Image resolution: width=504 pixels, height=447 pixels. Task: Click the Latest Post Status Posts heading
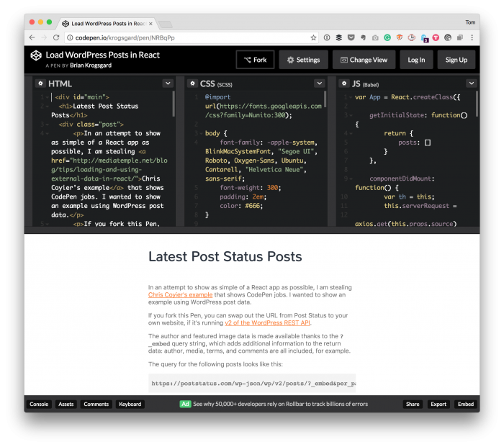coord(225,256)
